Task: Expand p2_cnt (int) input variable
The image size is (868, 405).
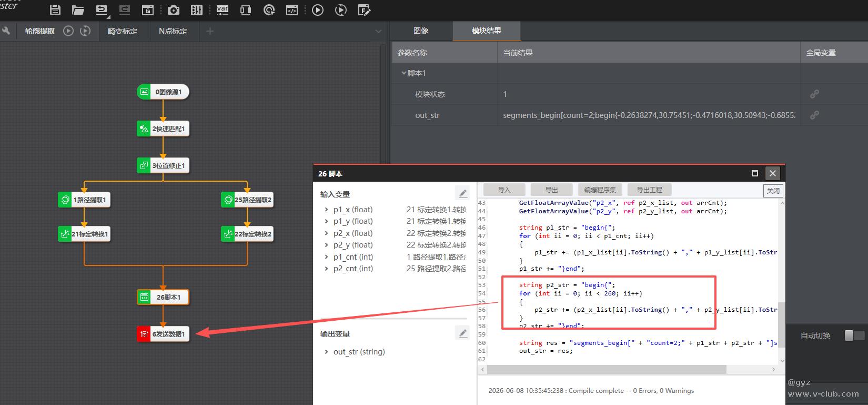Action: coord(326,269)
